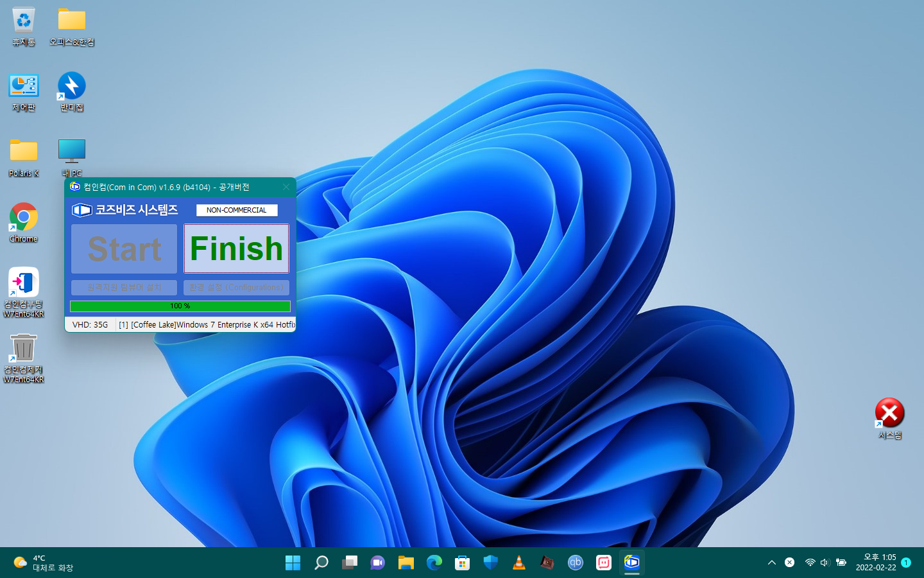The image size is (924, 578).
Task: Click the Com in Com title bar icon
Action: click(x=75, y=187)
